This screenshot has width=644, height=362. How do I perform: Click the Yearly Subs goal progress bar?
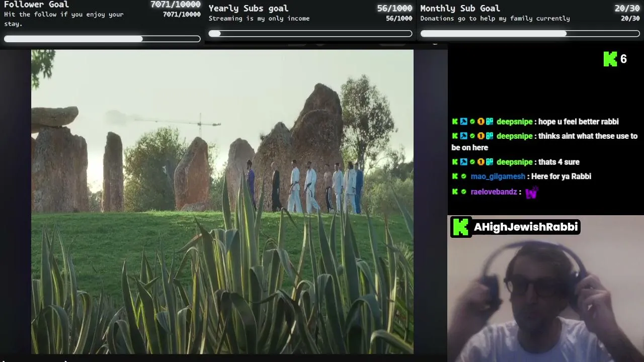pos(310,34)
